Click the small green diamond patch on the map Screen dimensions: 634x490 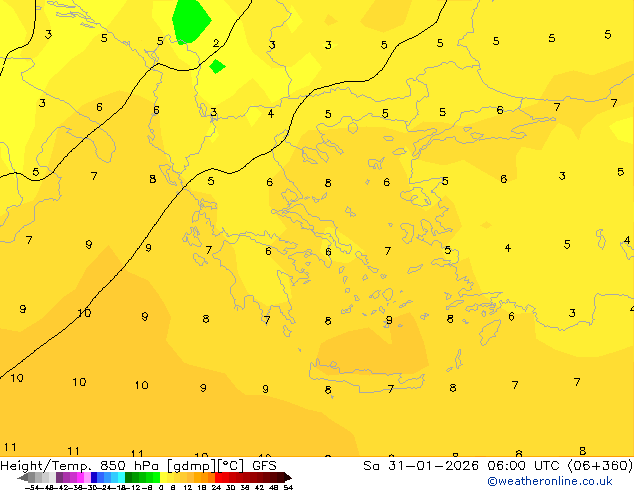click(x=217, y=66)
